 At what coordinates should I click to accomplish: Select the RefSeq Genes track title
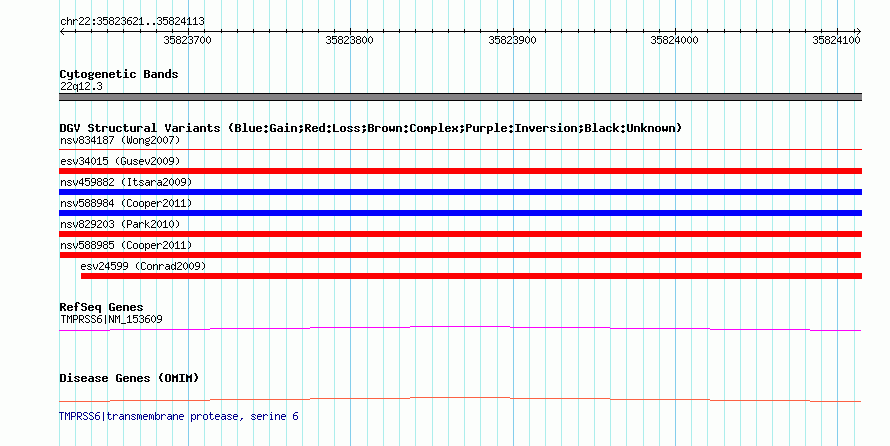tap(101, 307)
